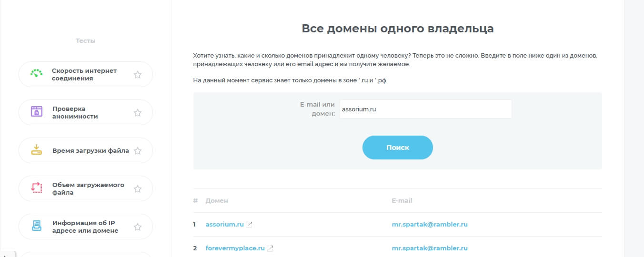Open the forevermyplace.ru domain link
The height and width of the screenshot is (257, 644).
[x=235, y=248]
